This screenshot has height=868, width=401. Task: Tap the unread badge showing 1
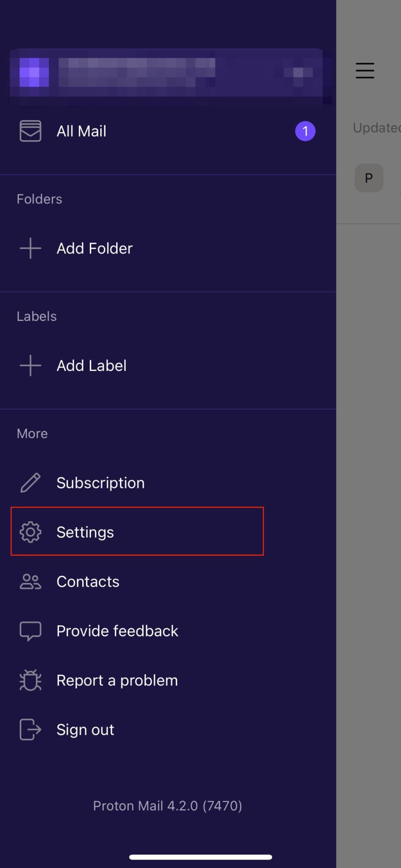(x=305, y=131)
